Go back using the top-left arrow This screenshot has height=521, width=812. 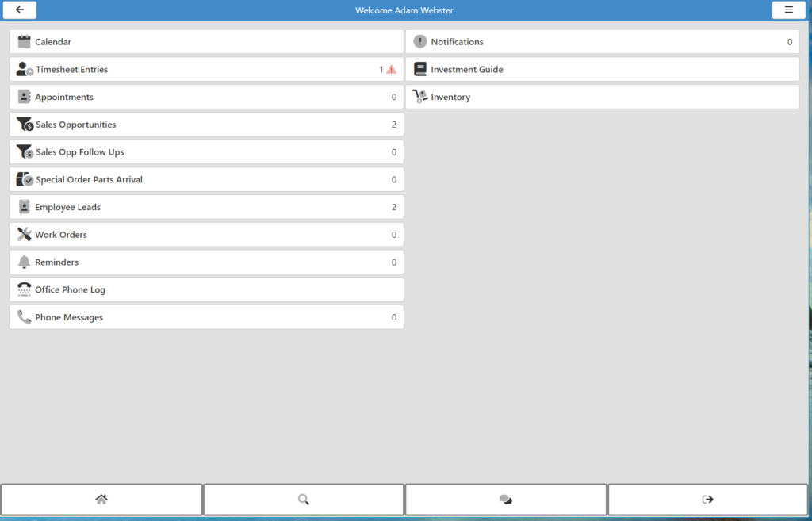[x=19, y=10]
